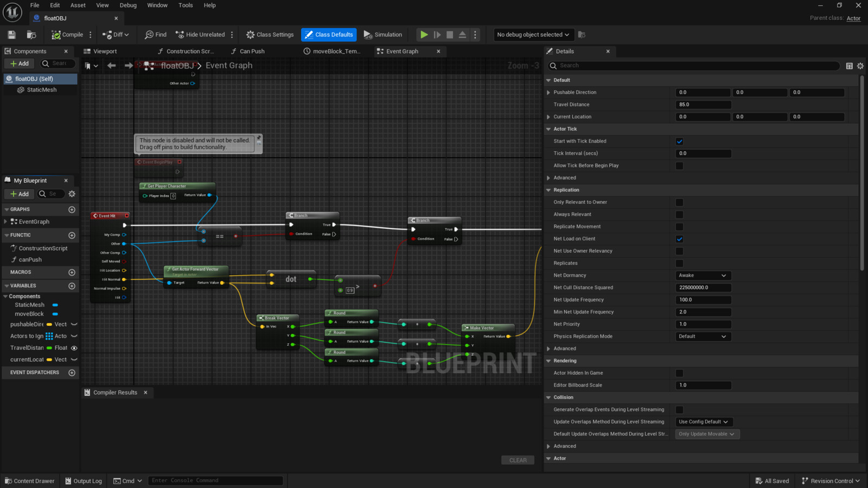Toggle Start with Tick Enabled checkbox
Image resolution: width=868 pixels, height=488 pixels.
click(679, 142)
